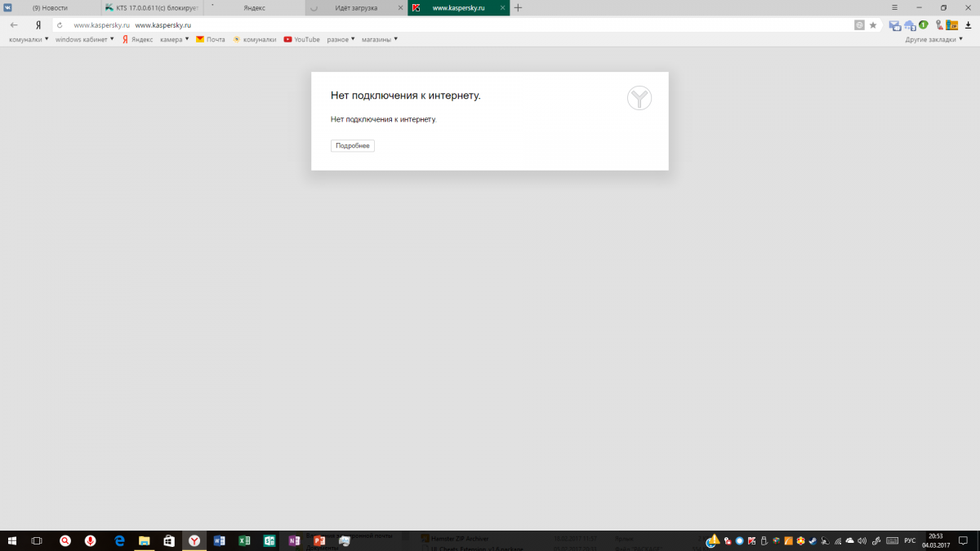Open Yandex home via the Я toolbar icon

38,25
